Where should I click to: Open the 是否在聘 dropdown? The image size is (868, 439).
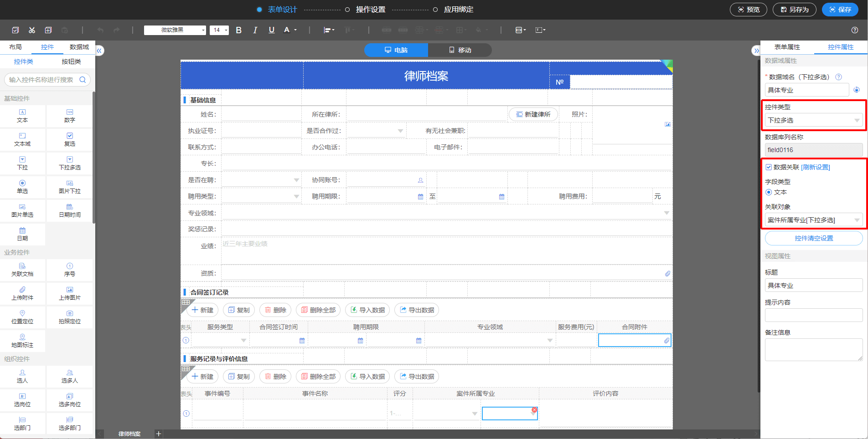(261, 180)
